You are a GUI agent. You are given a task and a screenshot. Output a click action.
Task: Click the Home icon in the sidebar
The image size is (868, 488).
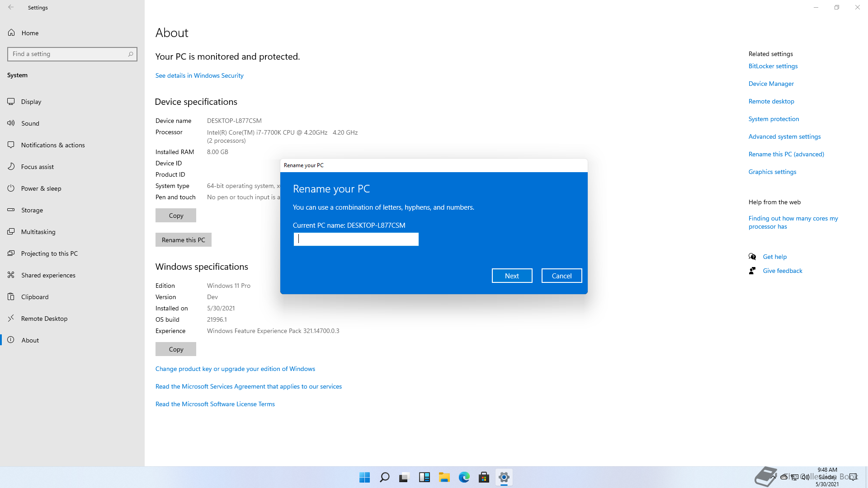(x=11, y=33)
